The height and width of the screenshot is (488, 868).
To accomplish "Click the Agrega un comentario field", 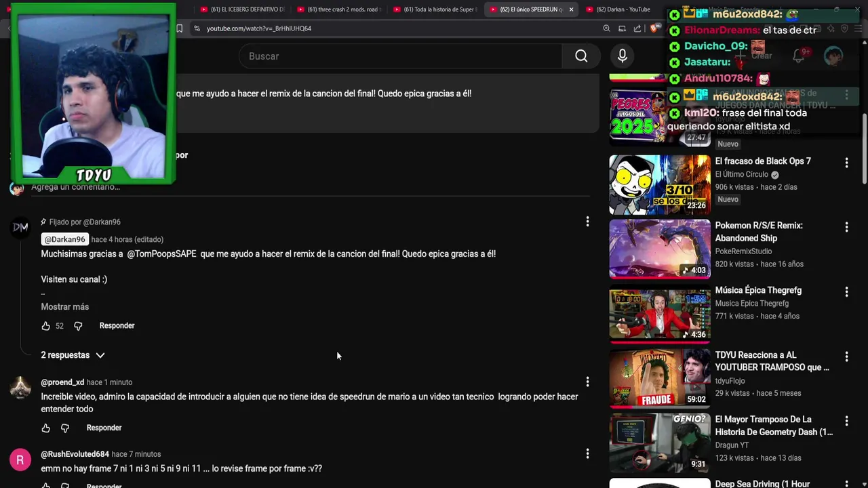I will tap(311, 187).
